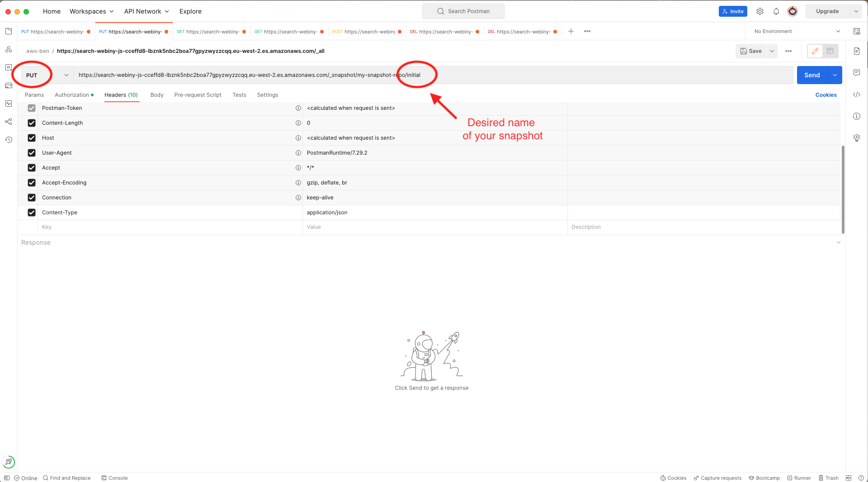This screenshot has height=482, width=868.
Task: Show the Mock Servers panel
Action: pos(8,85)
